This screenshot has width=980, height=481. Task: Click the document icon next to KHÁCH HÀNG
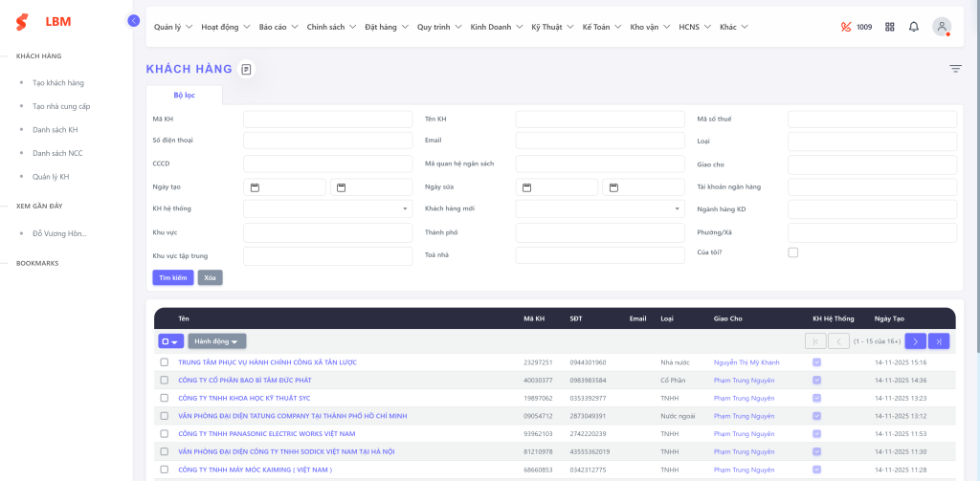coord(246,69)
